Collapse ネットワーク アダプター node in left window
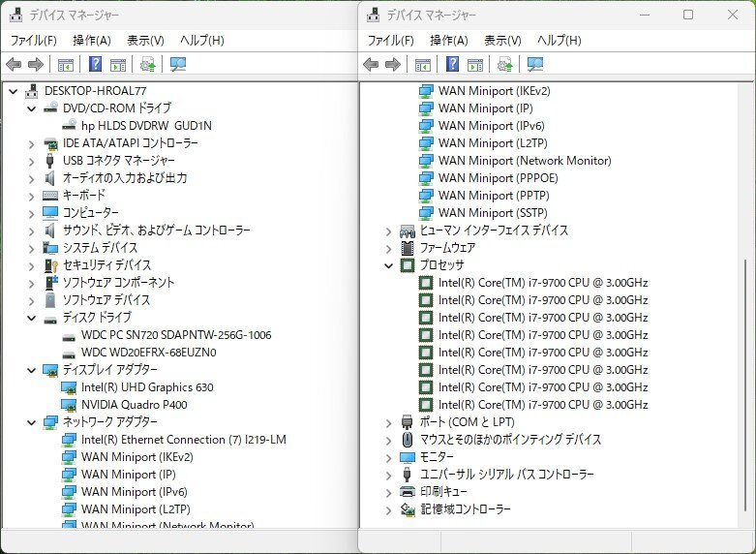 coord(32,422)
